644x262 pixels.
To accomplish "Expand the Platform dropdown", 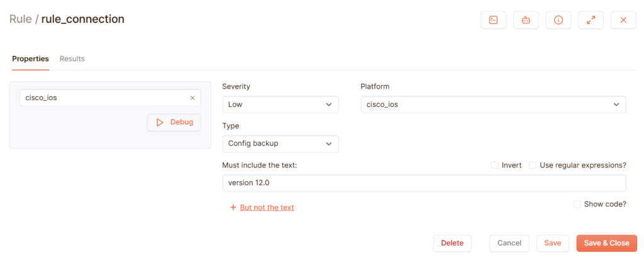I will tap(493, 105).
